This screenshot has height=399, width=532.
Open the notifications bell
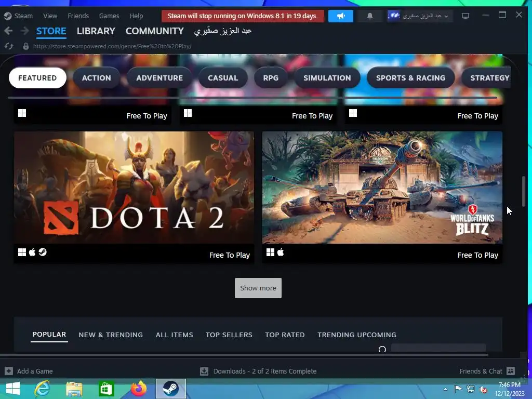pyautogui.click(x=370, y=16)
